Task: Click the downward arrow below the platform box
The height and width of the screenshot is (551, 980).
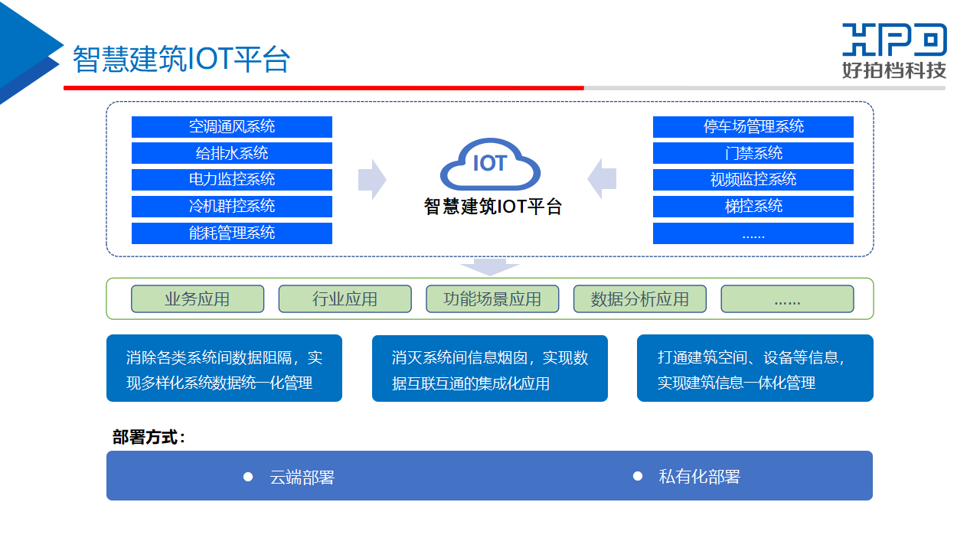Action: click(490, 267)
